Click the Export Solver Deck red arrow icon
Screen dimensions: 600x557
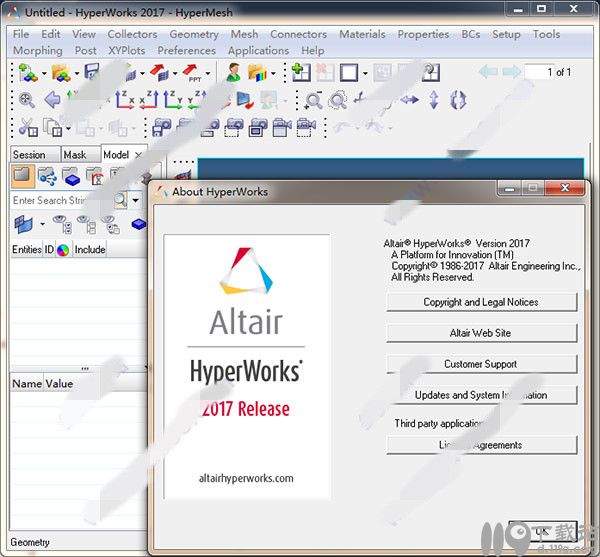tap(159, 72)
